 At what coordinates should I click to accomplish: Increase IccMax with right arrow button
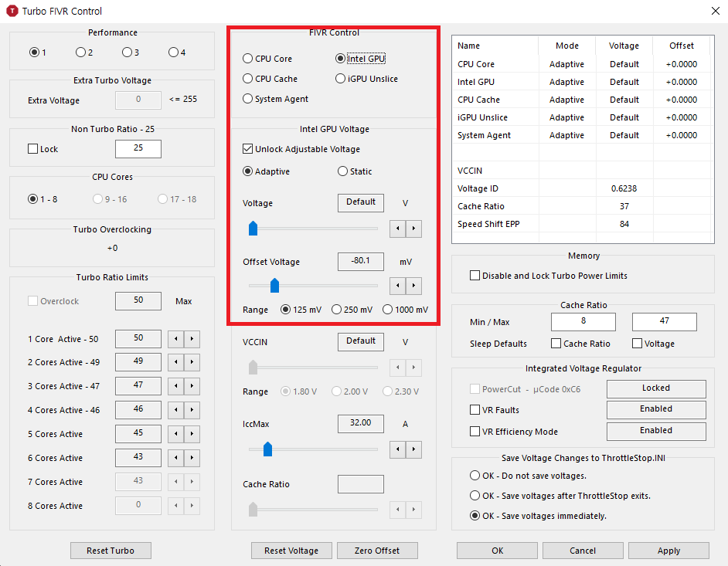pos(413,449)
